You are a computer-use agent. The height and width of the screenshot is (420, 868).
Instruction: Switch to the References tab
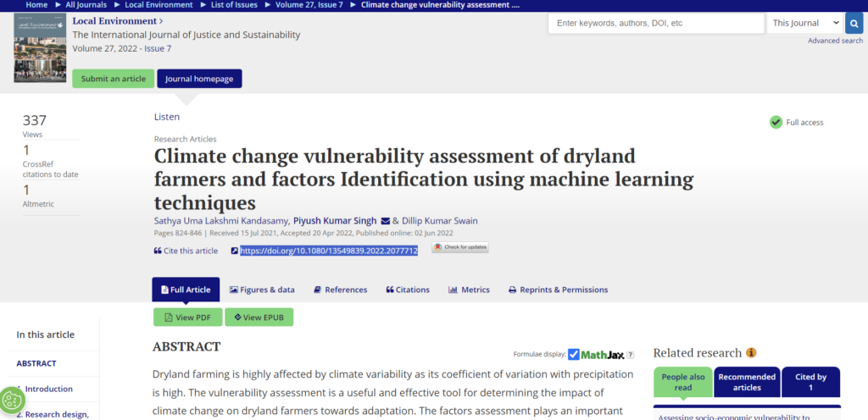340,290
